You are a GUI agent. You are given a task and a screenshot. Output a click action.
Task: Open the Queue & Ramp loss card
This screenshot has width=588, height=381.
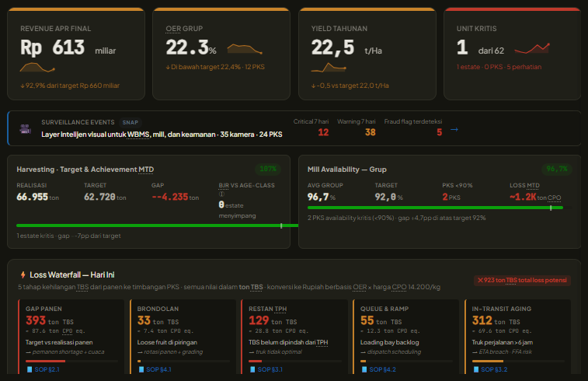[x=405, y=337]
